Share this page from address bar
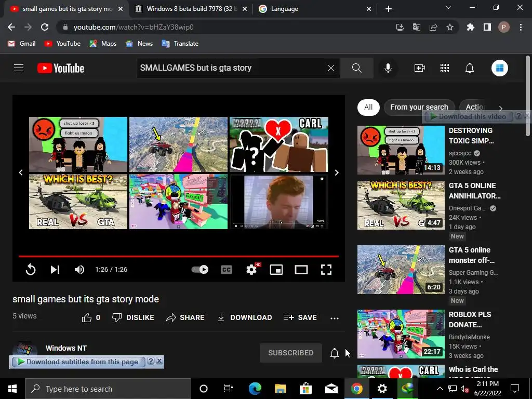 (433, 27)
